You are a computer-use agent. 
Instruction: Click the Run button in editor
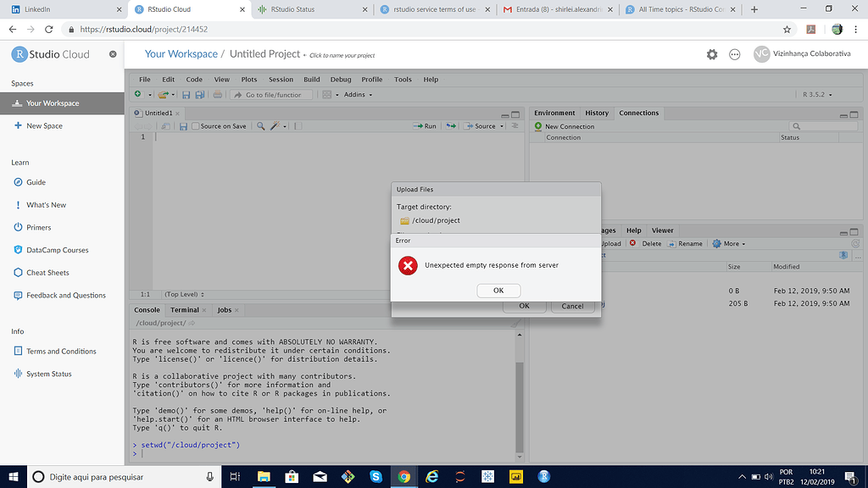pyautogui.click(x=425, y=126)
